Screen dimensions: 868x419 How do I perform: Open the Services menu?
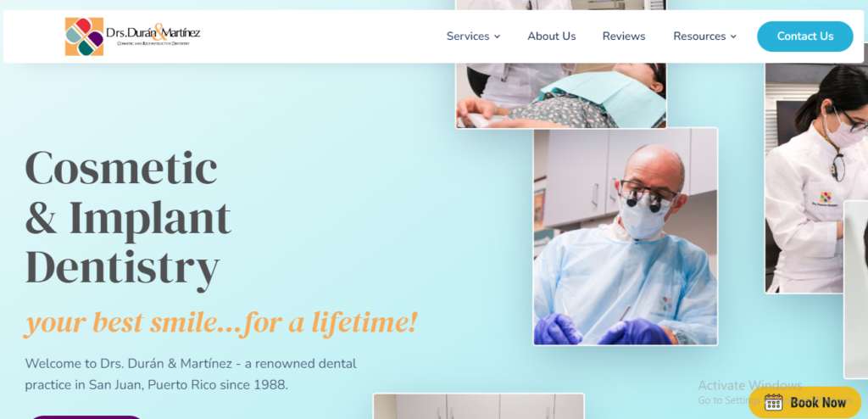coord(473,36)
